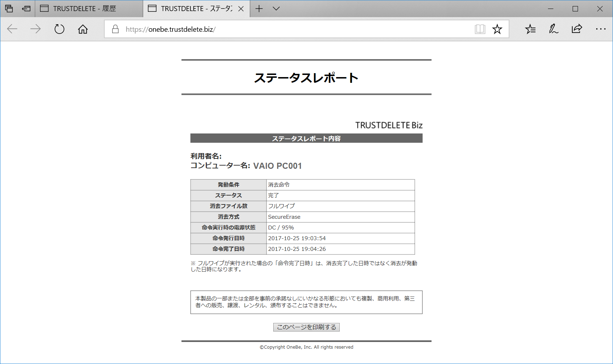Show tab previews chevron

[x=276, y=9]
